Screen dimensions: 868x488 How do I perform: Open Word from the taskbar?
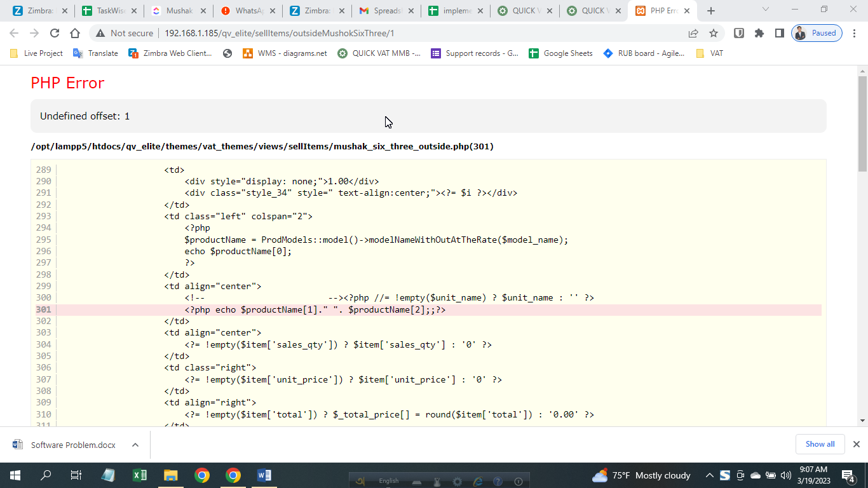click(264, 475)
